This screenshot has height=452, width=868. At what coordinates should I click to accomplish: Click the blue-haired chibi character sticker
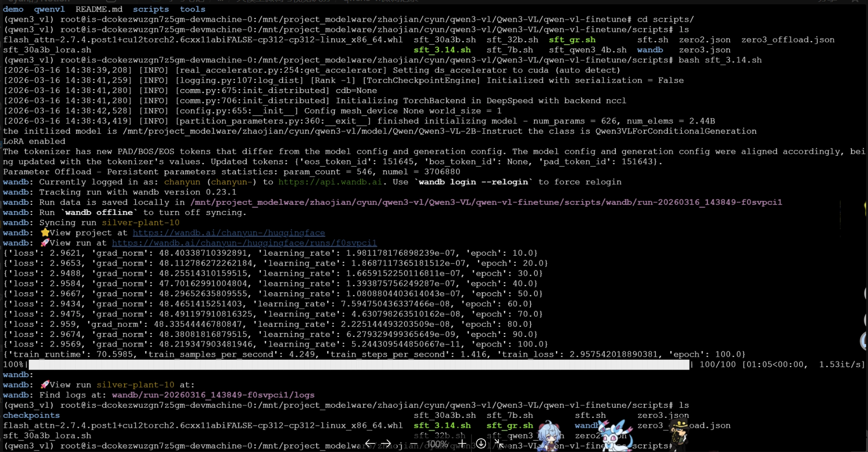coord(550,436)
